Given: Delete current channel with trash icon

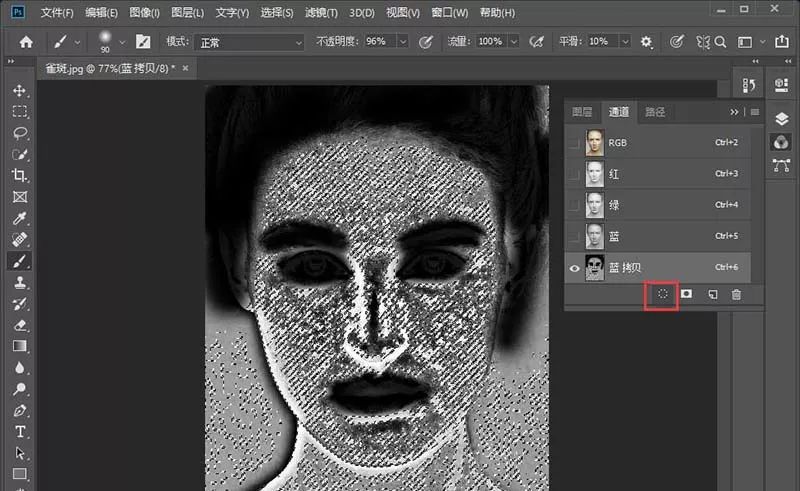Looking at the screenshot, I should click(736, 294).
